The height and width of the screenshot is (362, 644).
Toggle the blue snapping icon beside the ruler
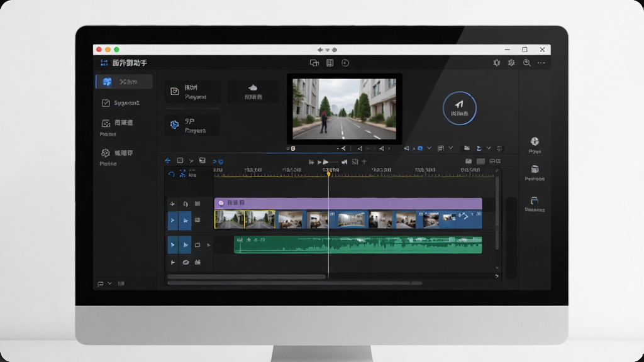point(182,174)
